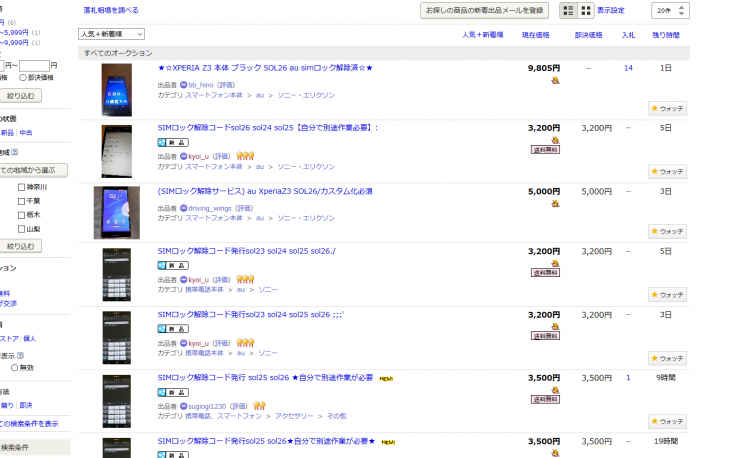This screenshot has height=458, width=740.
Task: Check the 栃木 region checkbox
Action: click(21, 215)
